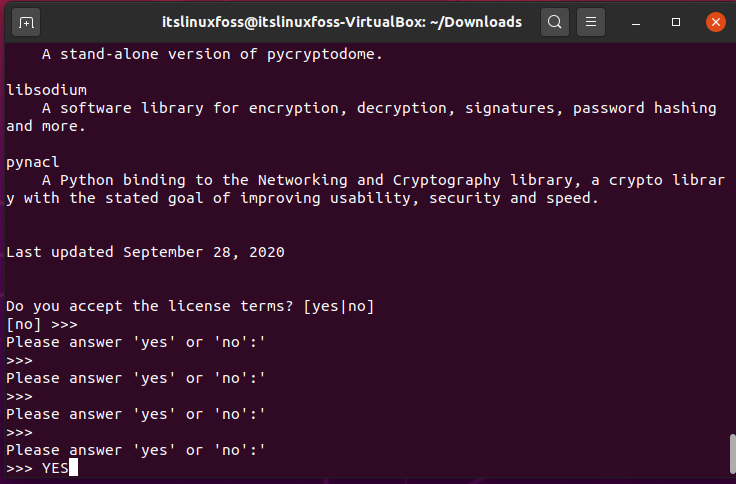Screen dimensions: 736x484
Task: Close the terminal window
Action: [x=716, y=22]
